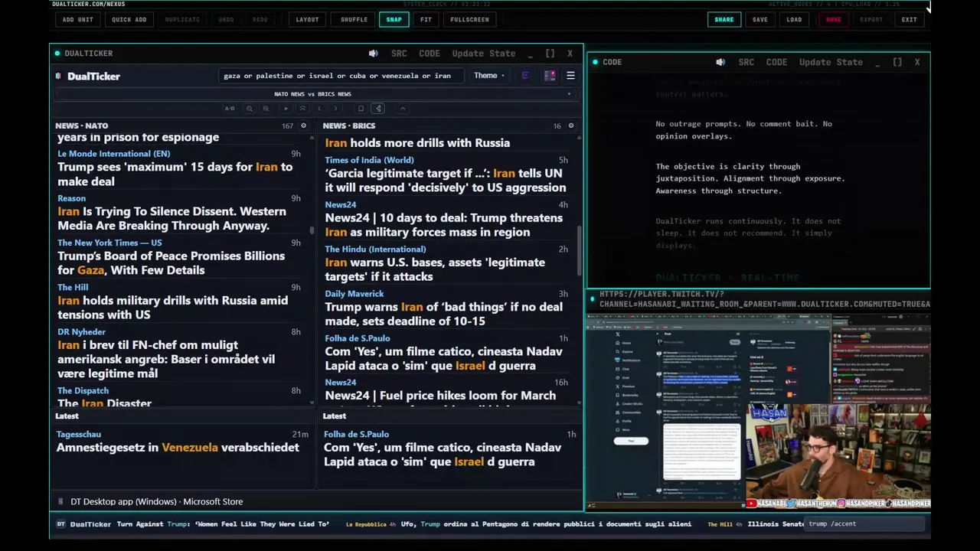Click the bookmark icon in ticker toolbar
980x551 pixels.
pyautogui.click(x=361, y=109)
